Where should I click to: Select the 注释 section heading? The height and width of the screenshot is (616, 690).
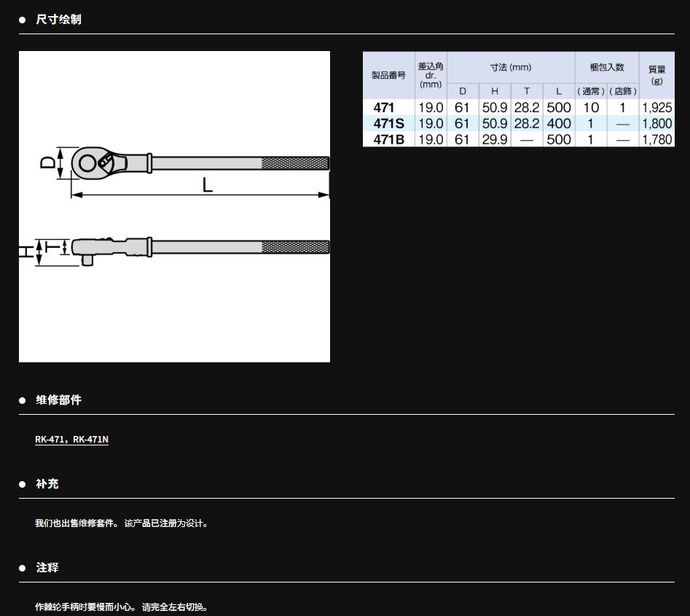[47, 568]
